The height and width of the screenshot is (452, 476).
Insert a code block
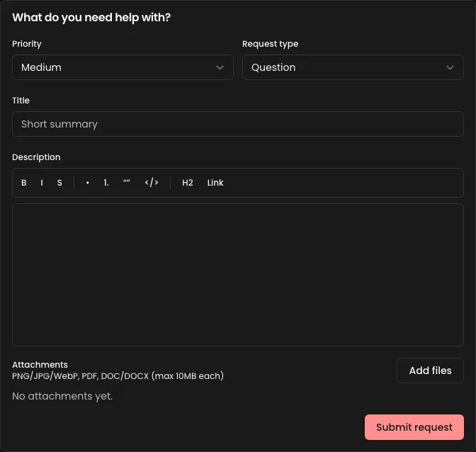click(152, 183)
